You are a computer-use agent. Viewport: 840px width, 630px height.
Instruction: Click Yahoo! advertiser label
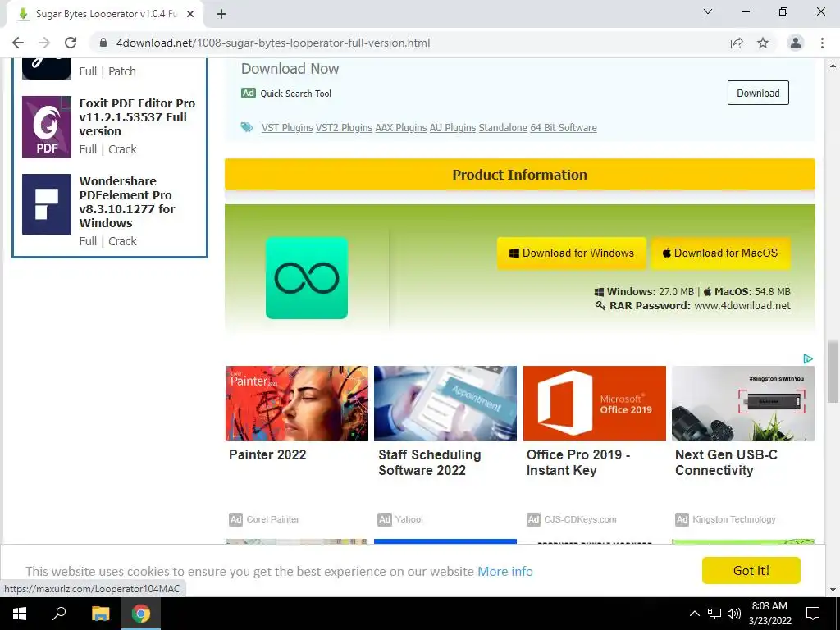[409, 519]
